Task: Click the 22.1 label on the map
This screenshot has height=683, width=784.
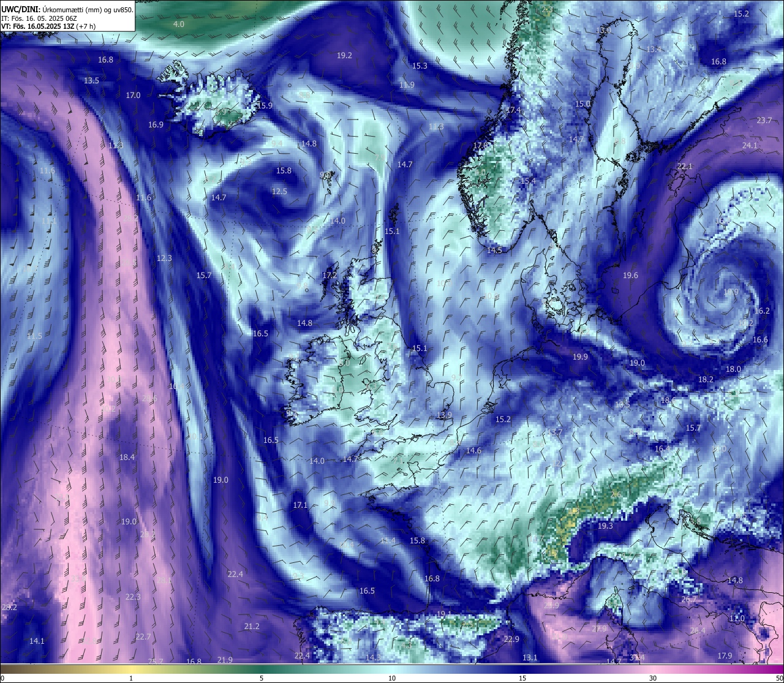Action: pyautogui.click(x=685, y=166)
